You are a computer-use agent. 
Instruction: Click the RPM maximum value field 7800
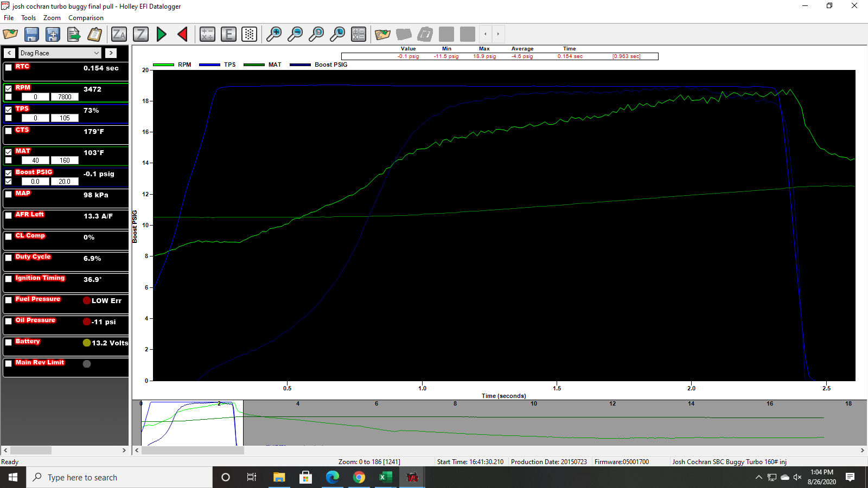65,97
